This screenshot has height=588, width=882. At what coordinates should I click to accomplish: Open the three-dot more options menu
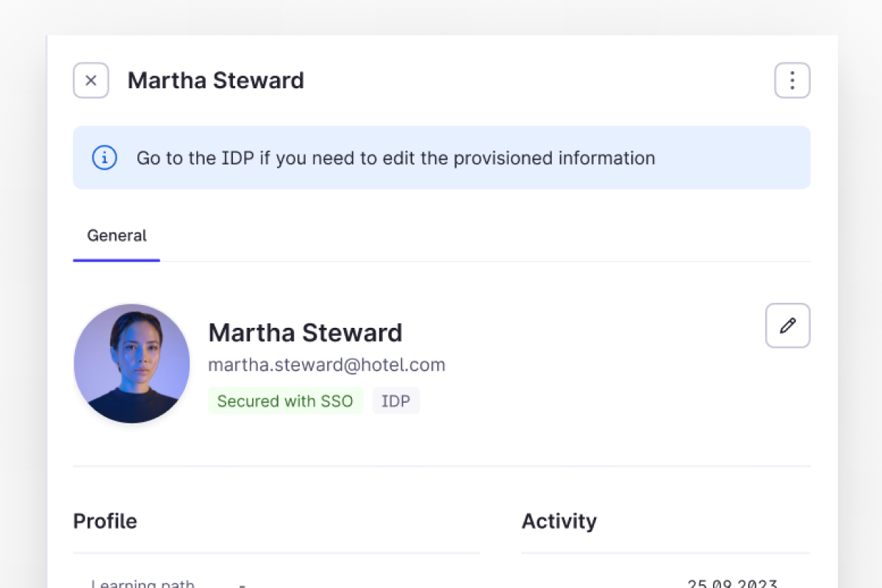point(792,81)
